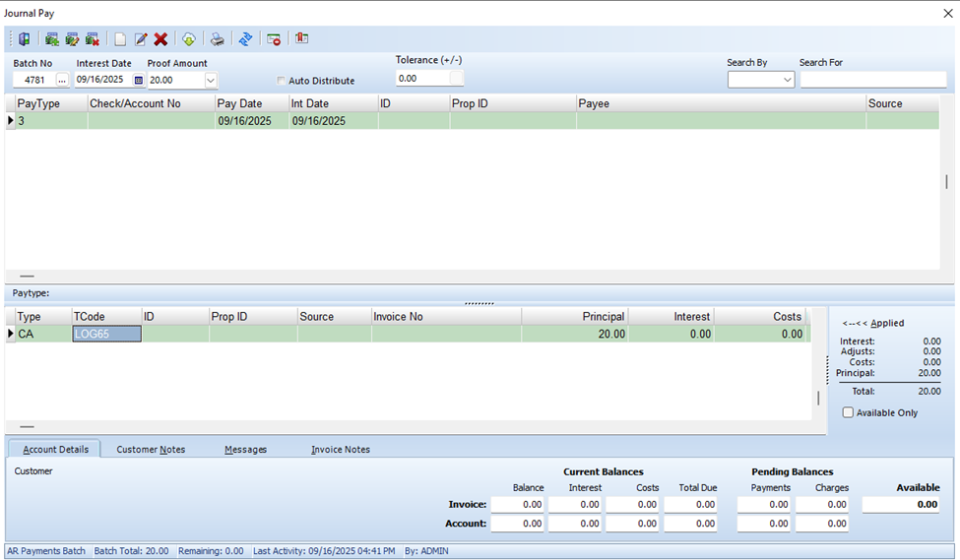
Task: Click the Search For input field
Action: (873, 80)
